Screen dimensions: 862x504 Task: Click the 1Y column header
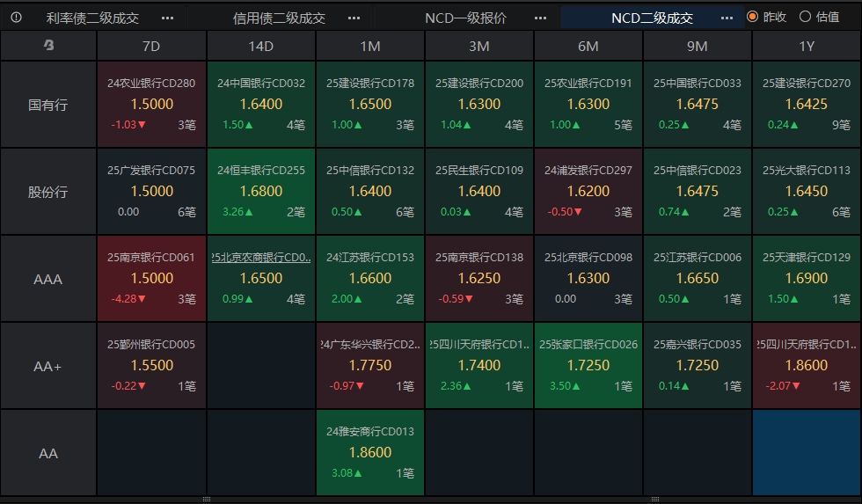pos(807,46)
